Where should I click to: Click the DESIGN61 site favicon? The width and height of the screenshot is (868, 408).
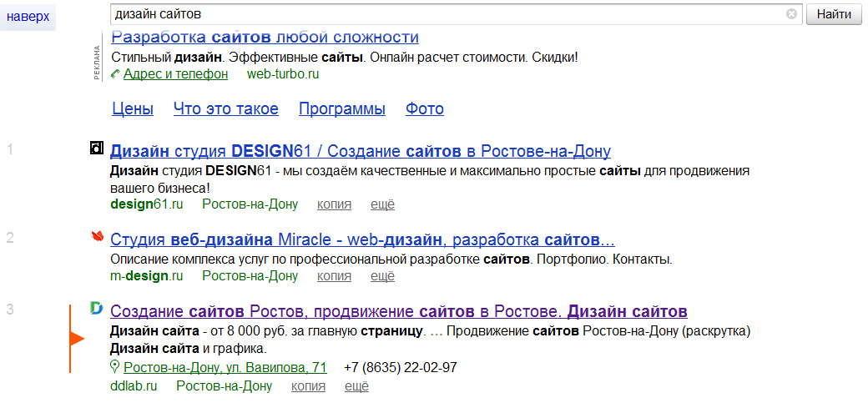pos(97,148)
